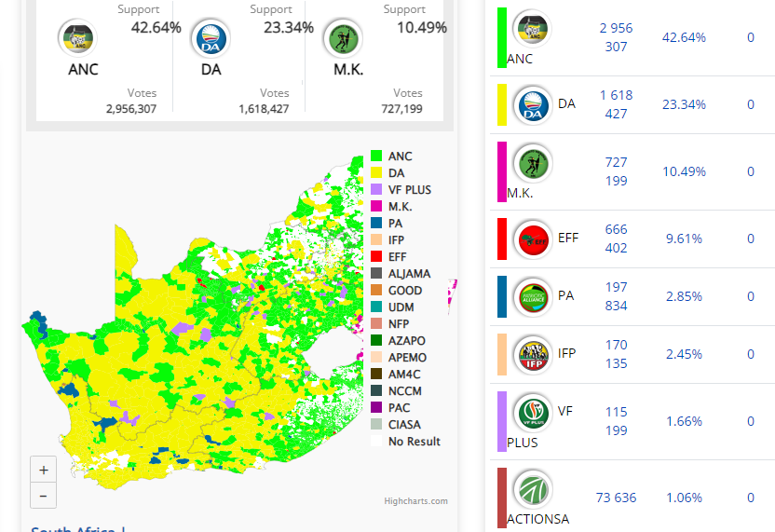Toggle CIASA legend entry on the map
Image resolution: width=775 pixels, height=532 pixels.
[396, 425]
